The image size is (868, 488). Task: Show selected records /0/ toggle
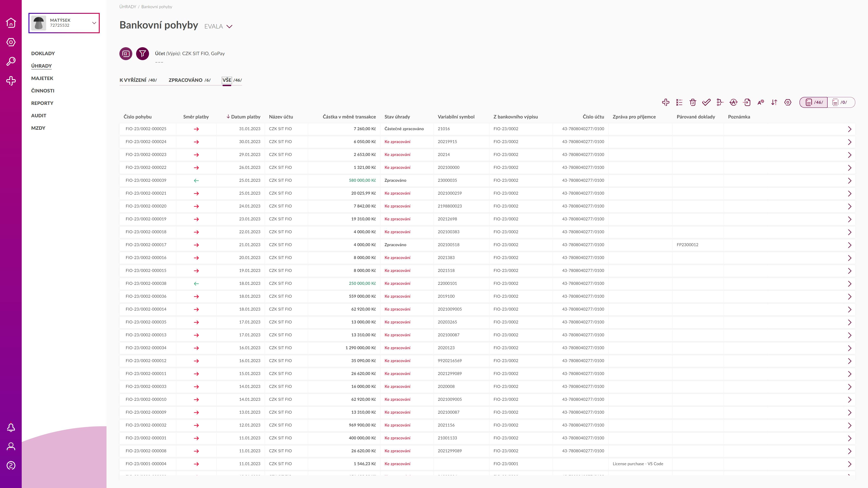841,102
